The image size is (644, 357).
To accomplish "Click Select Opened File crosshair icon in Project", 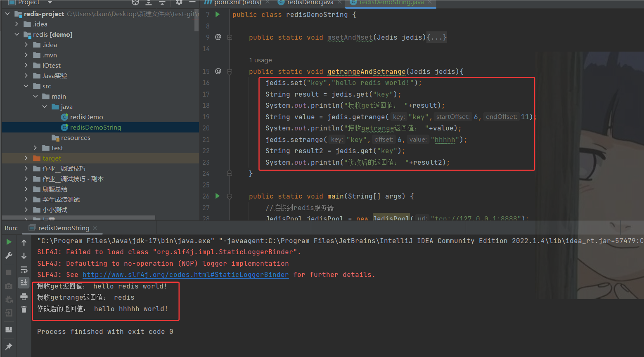I will coord(135,2).
